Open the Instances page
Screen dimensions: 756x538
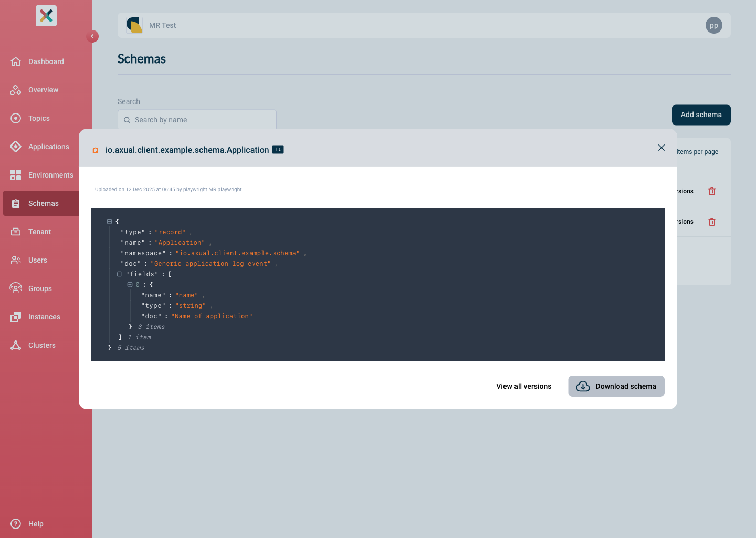click(x=44, y=317)
